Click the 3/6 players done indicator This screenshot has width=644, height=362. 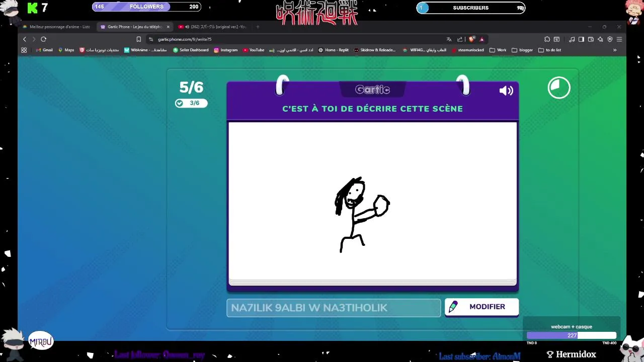pyautogui.click(x=191, y=103)
